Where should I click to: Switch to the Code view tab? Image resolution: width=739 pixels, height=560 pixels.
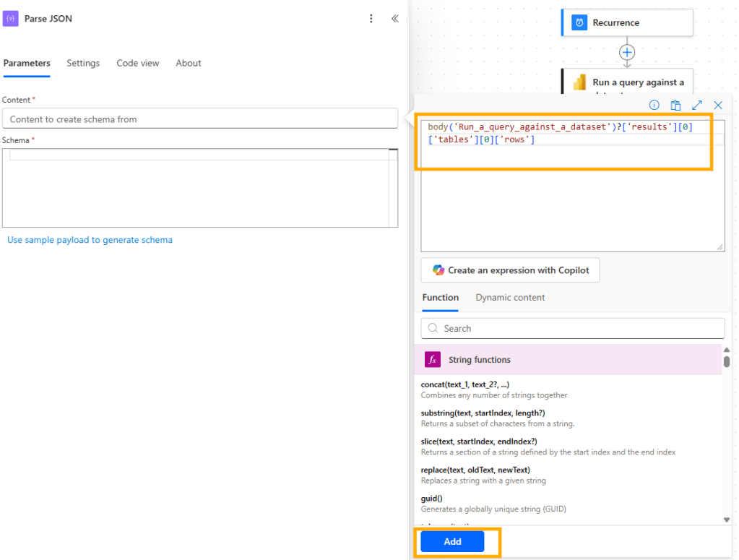pyautogui.click(x=137, y=63)
